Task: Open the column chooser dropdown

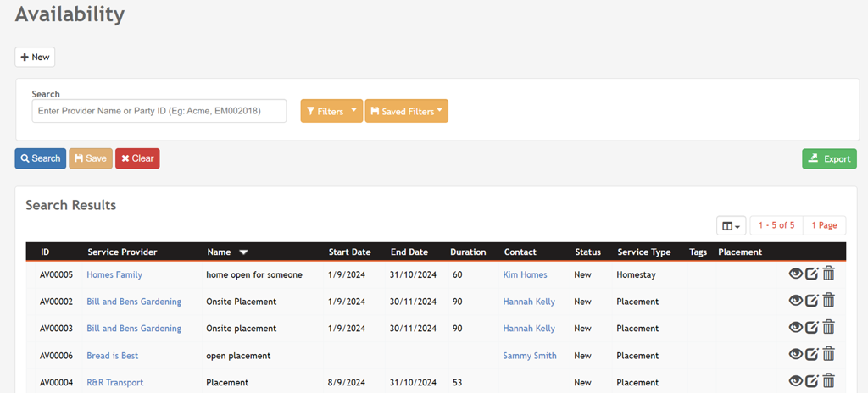Action: (732, 226)
